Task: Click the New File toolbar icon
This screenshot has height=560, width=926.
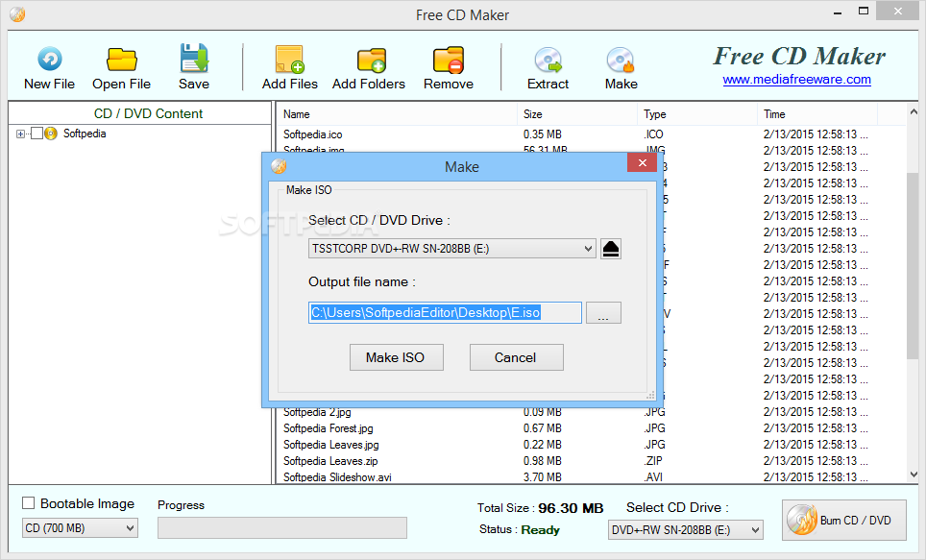Action: coord(50,59)
